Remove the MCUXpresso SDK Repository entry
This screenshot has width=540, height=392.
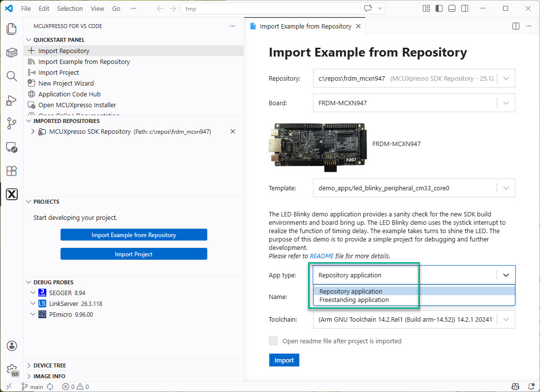tap(233, 132)
